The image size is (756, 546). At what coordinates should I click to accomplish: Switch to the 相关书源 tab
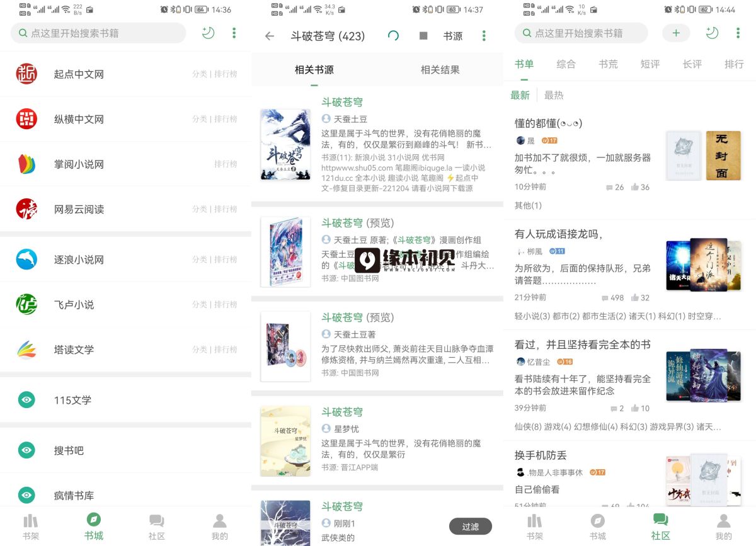click(314, 70)
